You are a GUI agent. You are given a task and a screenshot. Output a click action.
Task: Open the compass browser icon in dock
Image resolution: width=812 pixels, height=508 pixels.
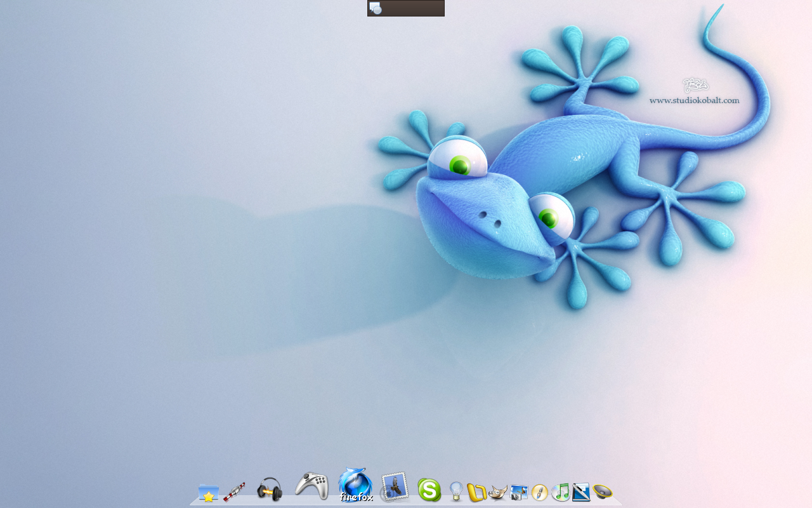coord(540,493)
